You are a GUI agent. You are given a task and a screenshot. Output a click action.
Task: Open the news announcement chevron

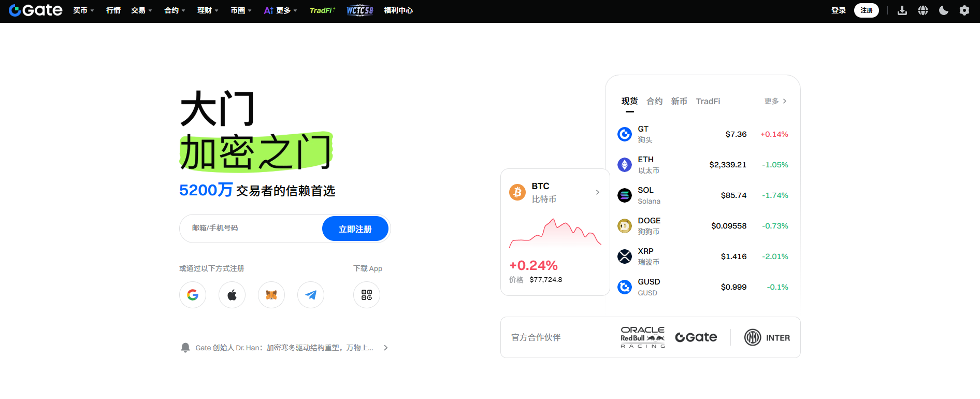(385, 348)
